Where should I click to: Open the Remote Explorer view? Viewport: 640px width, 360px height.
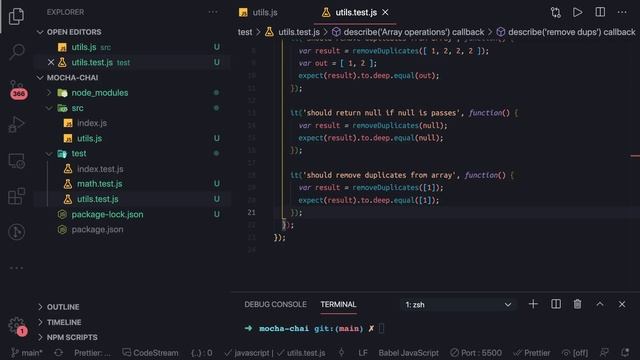click(16, 160)
